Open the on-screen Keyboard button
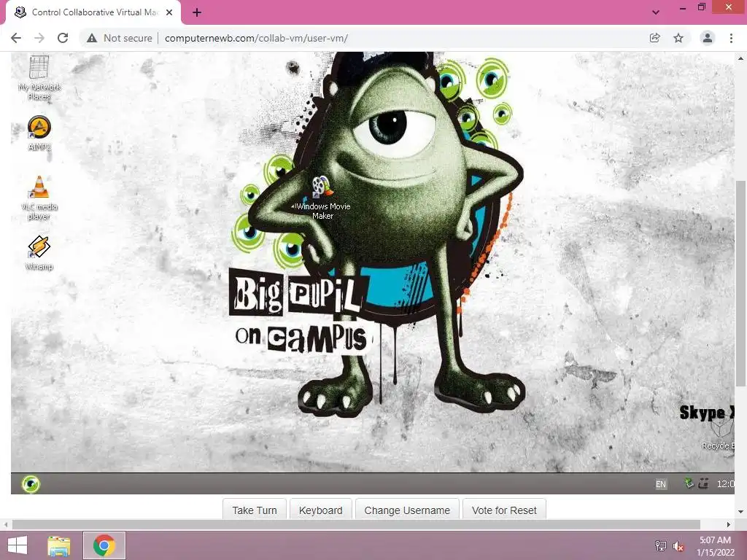The image size is (747, 560). (321, 510)
